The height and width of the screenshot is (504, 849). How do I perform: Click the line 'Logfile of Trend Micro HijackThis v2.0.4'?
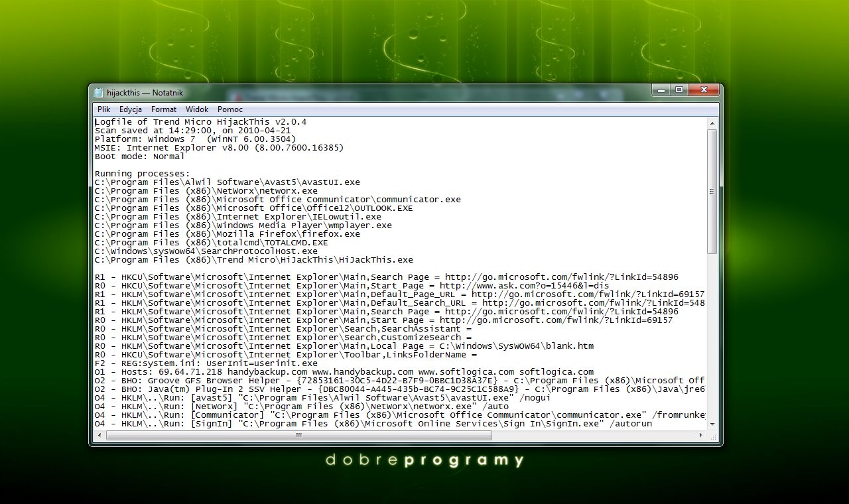click(200, 122)
